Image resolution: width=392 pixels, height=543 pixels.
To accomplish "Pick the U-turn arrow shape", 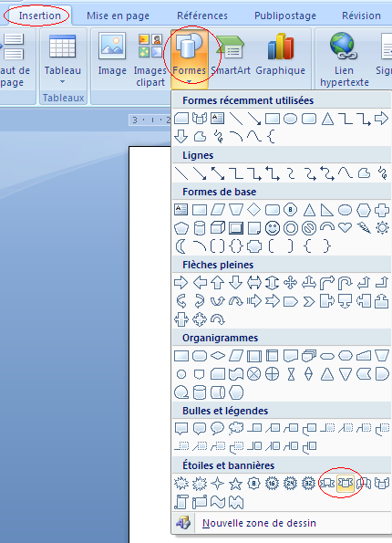I will [x=345, y=283].
